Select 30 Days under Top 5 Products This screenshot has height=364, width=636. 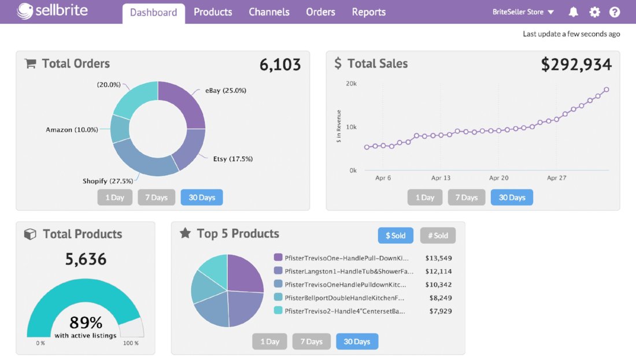pyautogui.click(x=357, y=341)
